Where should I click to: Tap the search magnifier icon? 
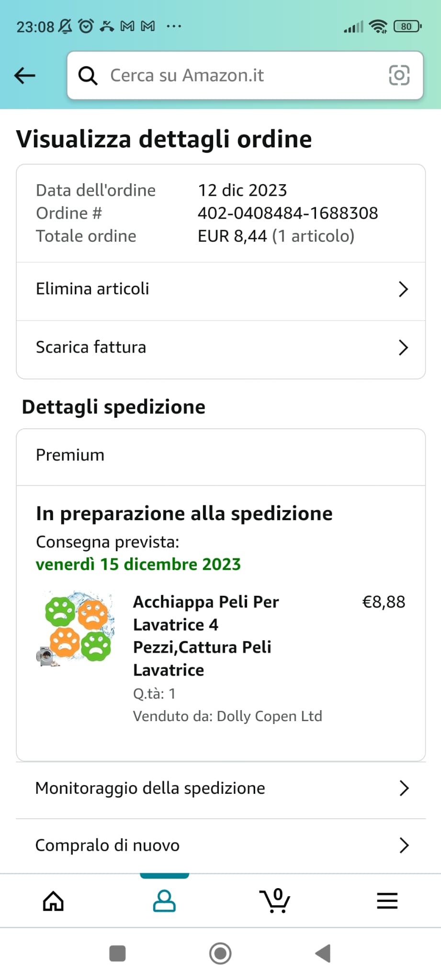[88, 76]
